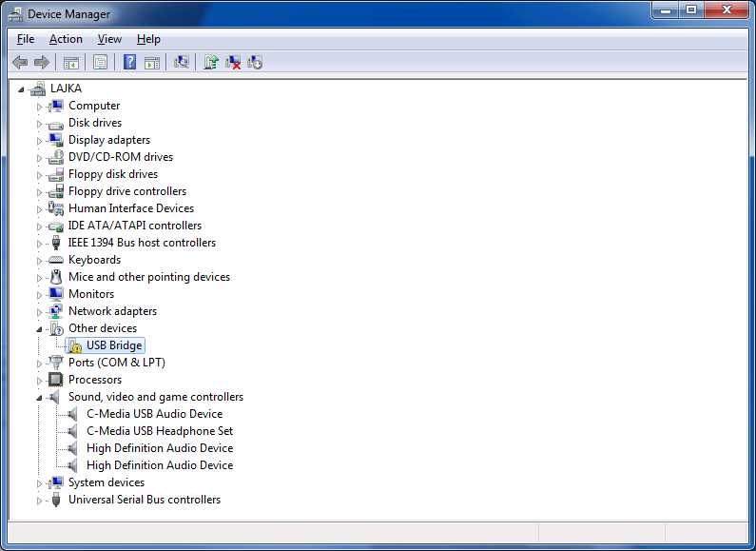Expand Mice and other pointing devices
Image resolution: width=756 pixels, height=551 pixels.
[40, 278]
